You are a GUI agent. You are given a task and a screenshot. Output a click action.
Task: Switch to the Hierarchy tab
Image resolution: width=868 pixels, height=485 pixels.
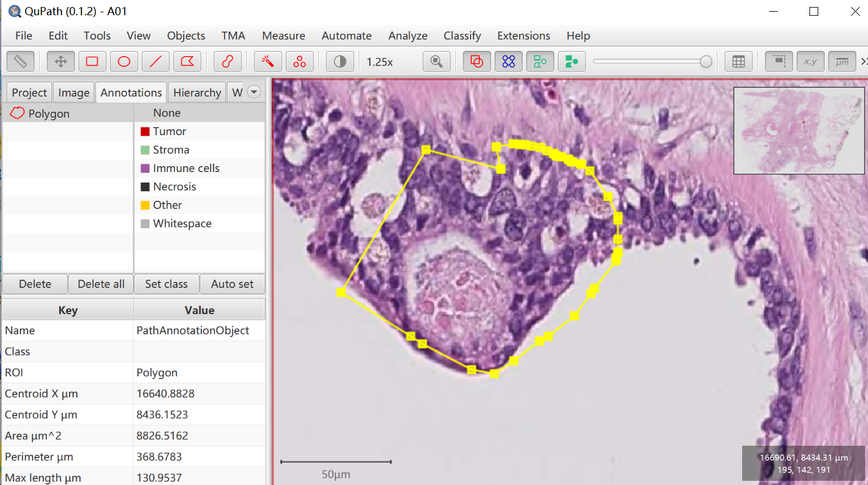(x=197, y=92)
